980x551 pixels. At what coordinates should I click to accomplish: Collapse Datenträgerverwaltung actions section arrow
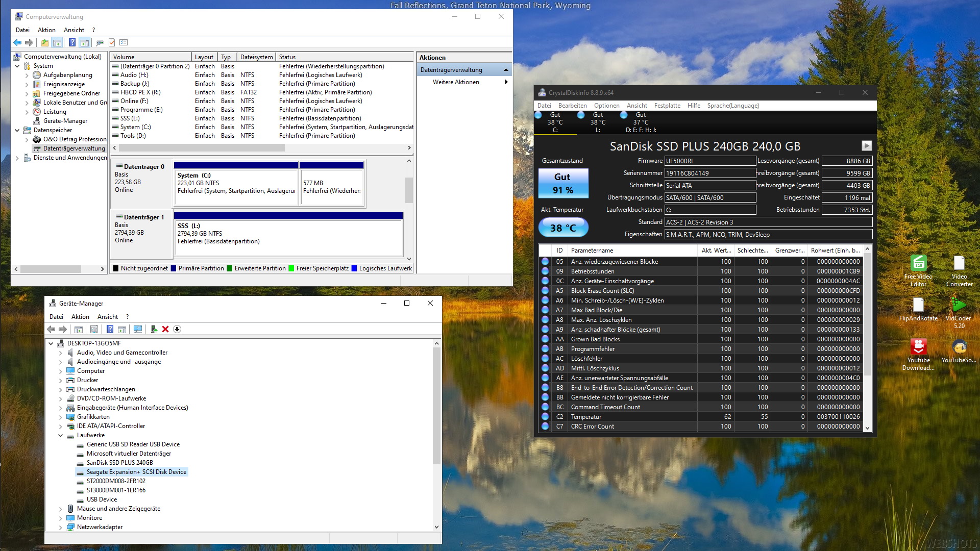[506, 70]
